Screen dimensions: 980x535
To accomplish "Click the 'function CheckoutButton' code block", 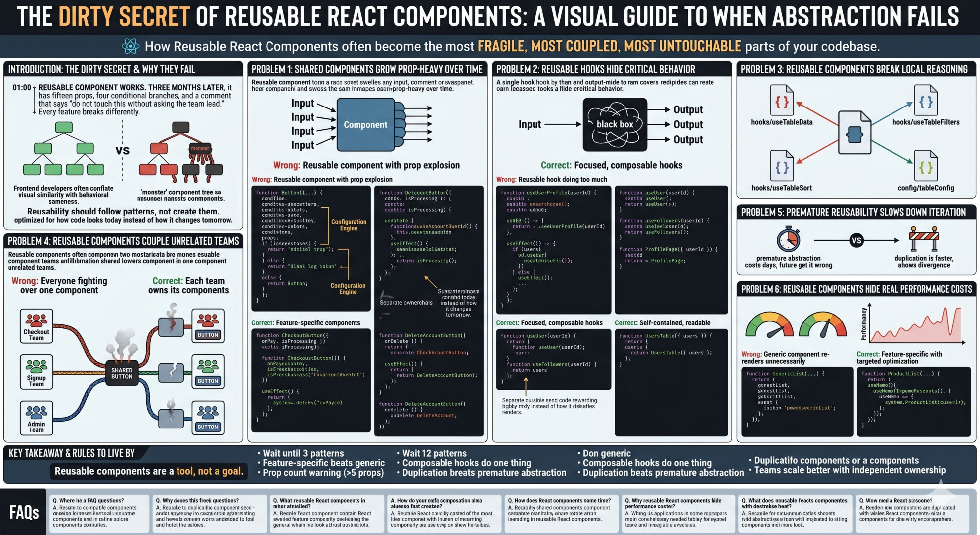I will [311, 381].
